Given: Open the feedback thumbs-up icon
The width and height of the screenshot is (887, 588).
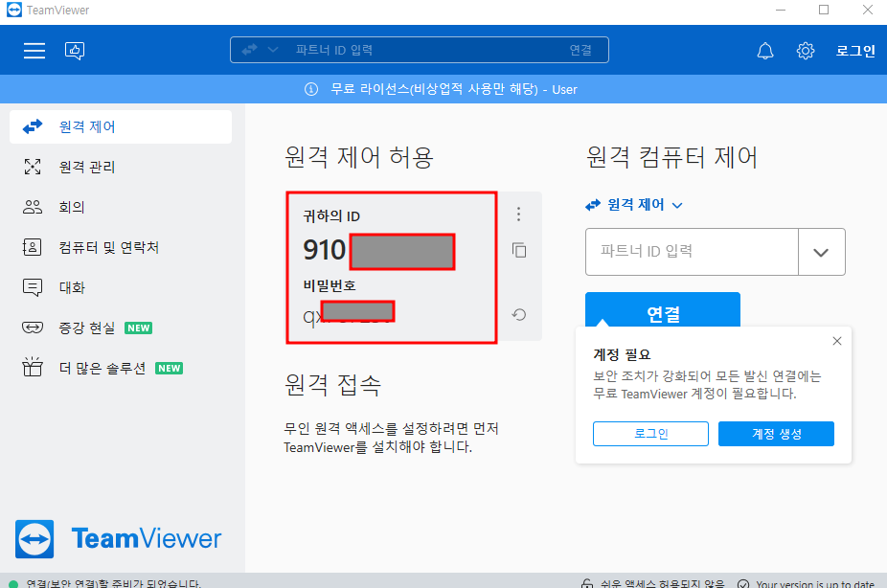Looking at the screenshot, I should [75, 51].
